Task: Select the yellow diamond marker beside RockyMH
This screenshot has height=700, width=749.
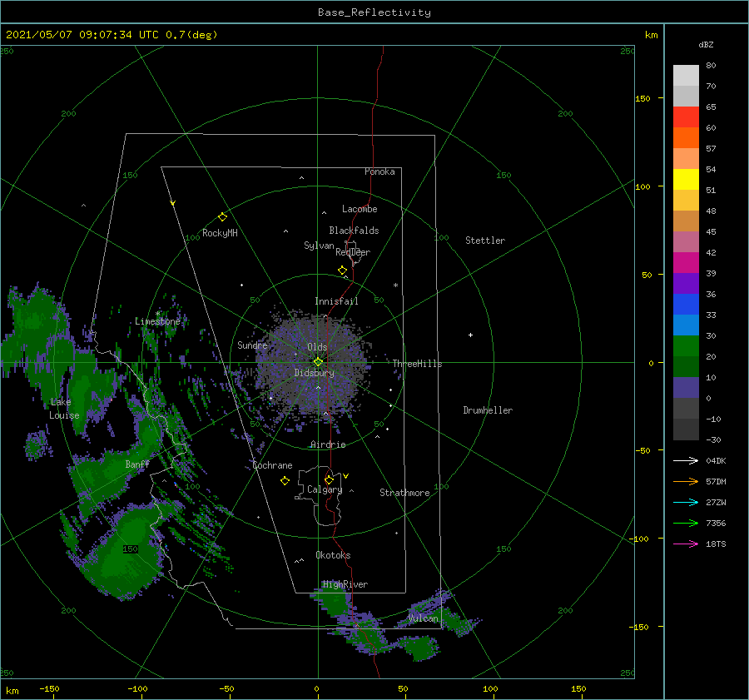Action: click(222, 217)
